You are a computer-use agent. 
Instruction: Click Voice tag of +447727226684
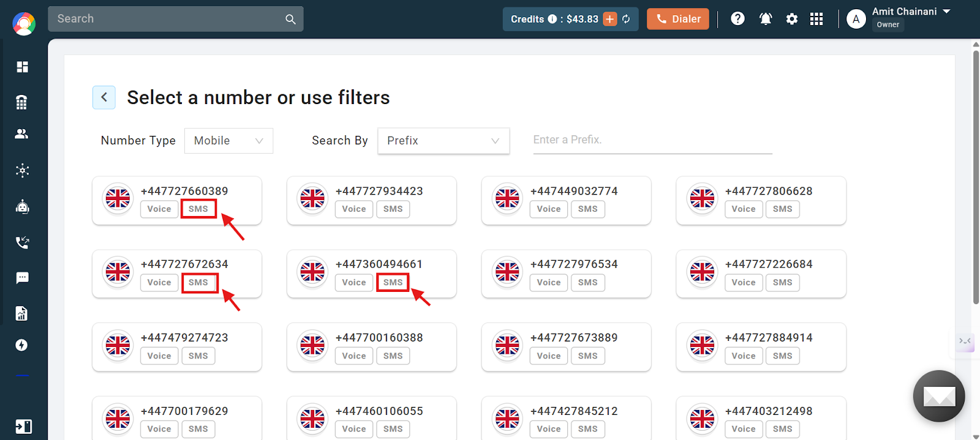[744, 282]
